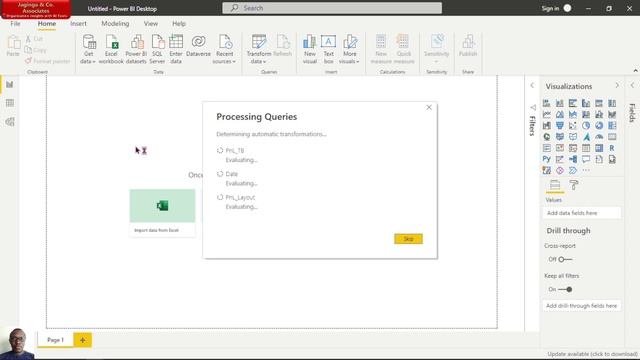Viewport: 640px width, 360px height.
Task: Collapse the Visualizations pane chevron
Action: [617, 86]
